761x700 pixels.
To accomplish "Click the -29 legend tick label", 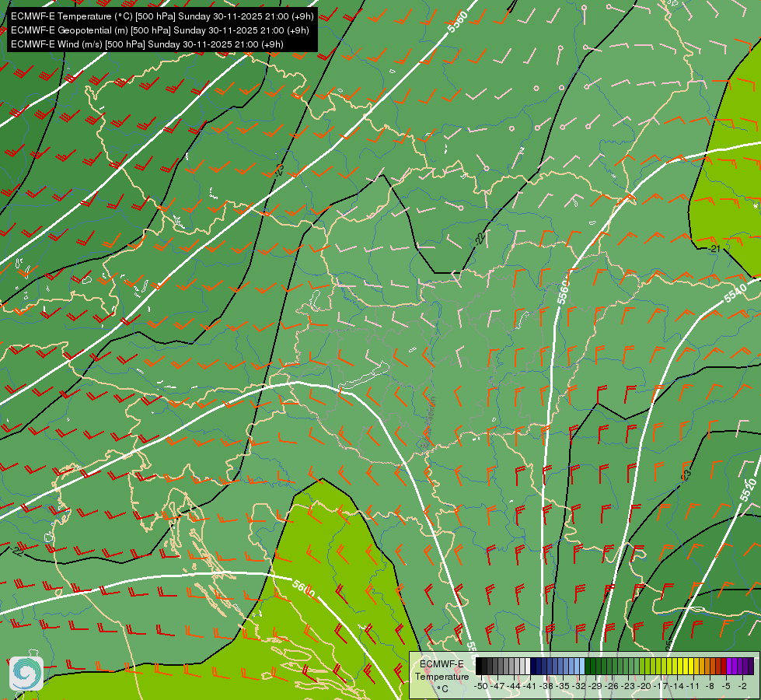I will pos(596,686).
